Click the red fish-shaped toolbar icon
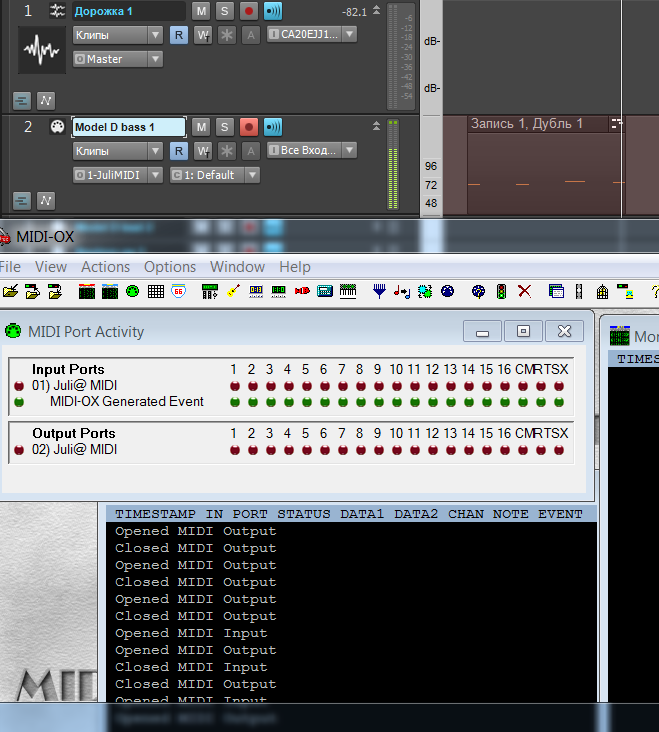This screenshot has height=732, width=659. (x=302, y=291)
